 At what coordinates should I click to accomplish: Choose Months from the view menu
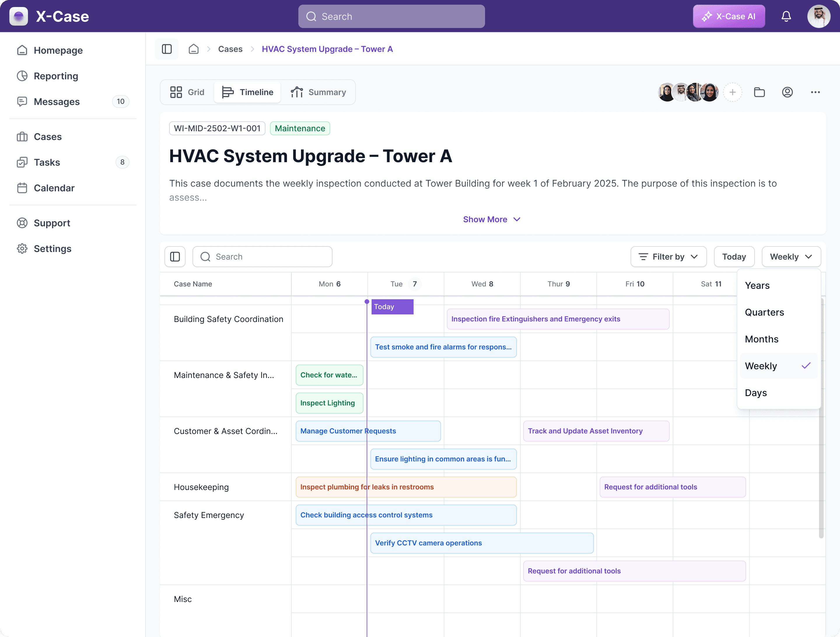point(761,339)
